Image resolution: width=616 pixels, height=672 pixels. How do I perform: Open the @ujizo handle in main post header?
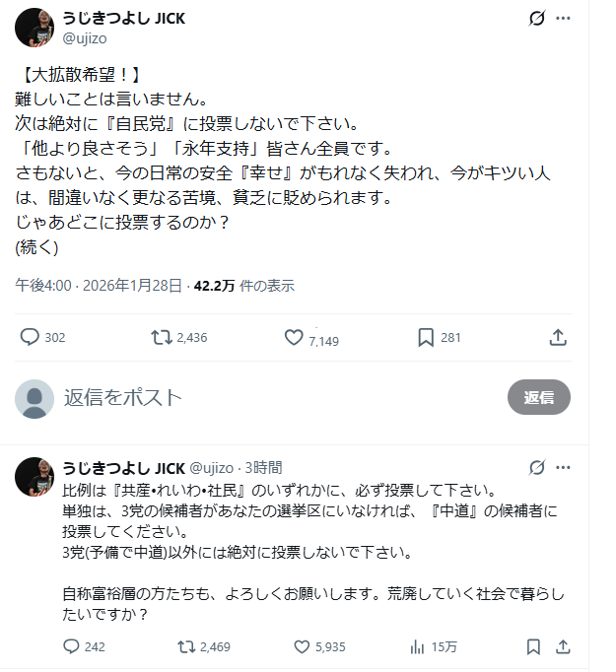pos(85,38)
